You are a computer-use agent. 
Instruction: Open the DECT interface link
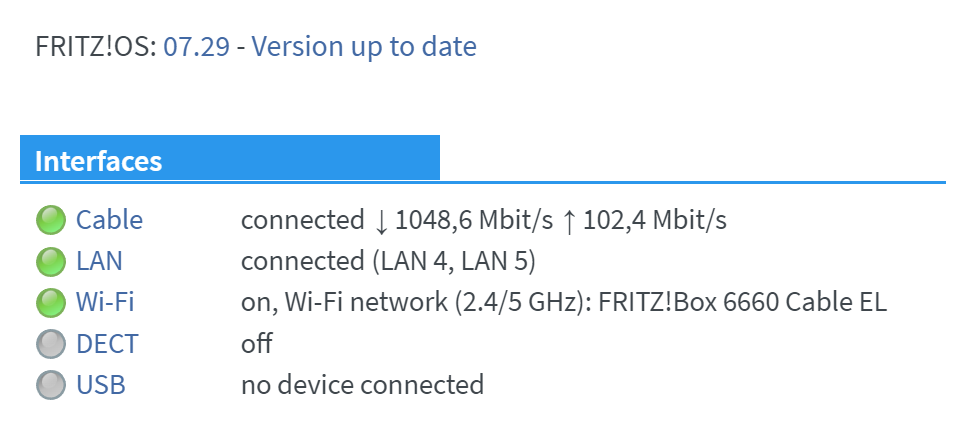[x=107, y=344]
